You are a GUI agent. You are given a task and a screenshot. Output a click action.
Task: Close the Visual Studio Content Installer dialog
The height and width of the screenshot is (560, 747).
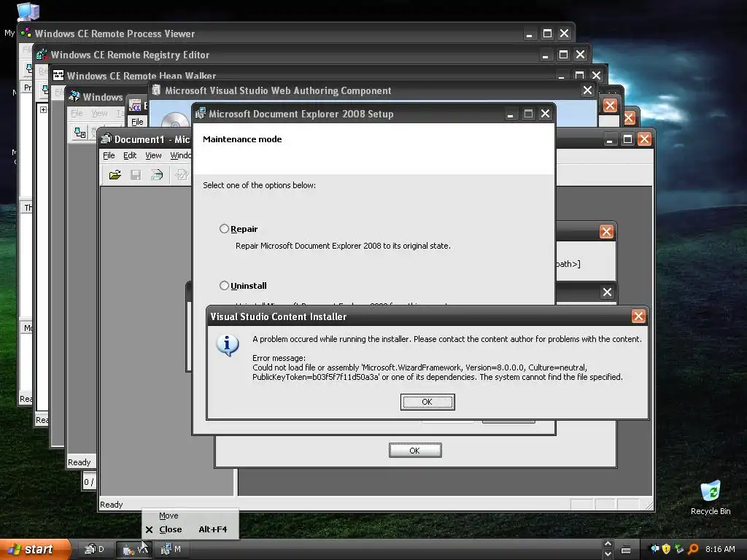coord(638,316)
